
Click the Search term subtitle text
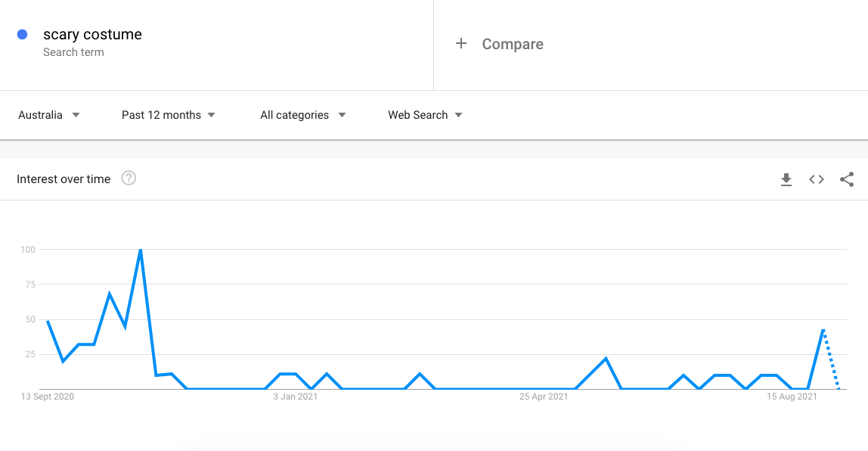(73, 52)
